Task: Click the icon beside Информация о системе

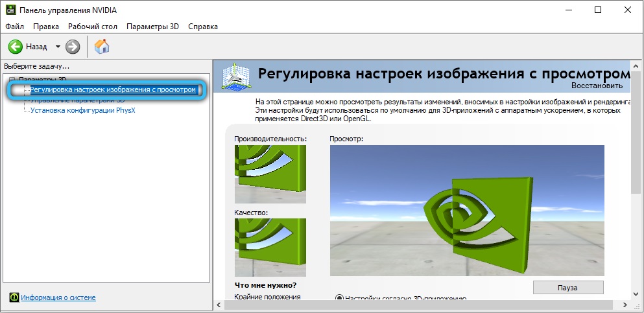Action: click(x=14, y=297)
